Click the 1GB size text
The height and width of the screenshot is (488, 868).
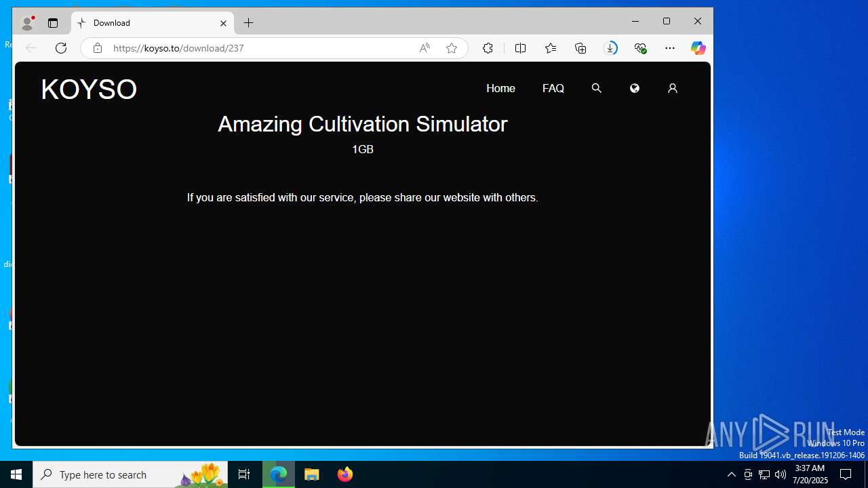point(363,149)
